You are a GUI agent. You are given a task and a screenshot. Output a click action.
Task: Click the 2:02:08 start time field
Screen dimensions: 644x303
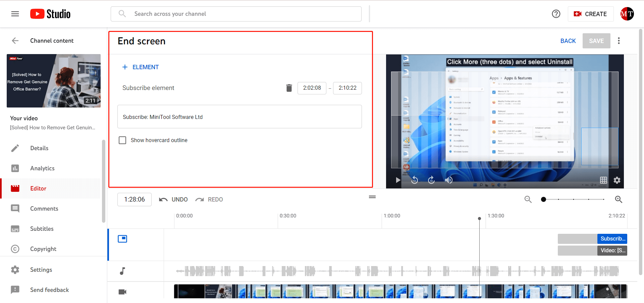312,88
